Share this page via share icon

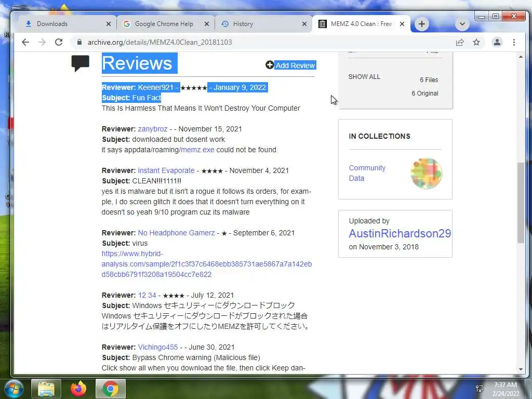tap(460, 42)
